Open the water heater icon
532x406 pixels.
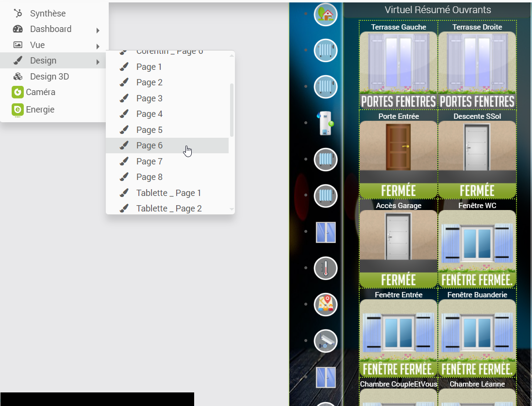pos(325,123)
